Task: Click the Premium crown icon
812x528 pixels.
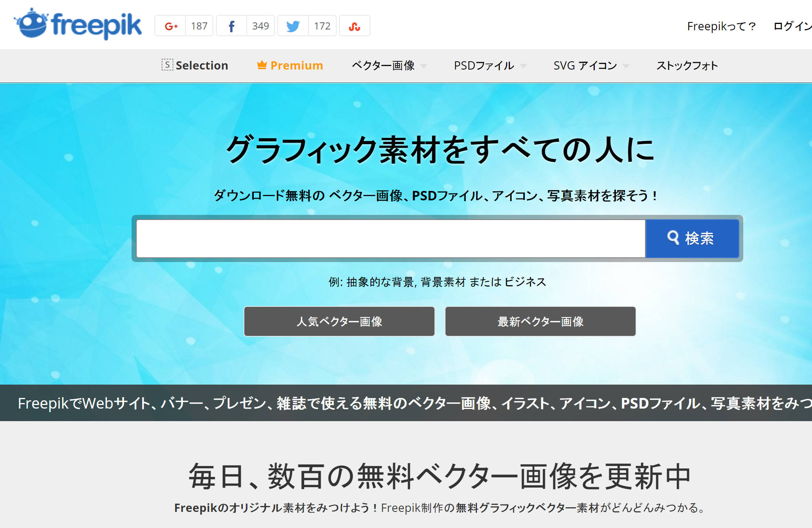Action: click(x=262, y=65)
